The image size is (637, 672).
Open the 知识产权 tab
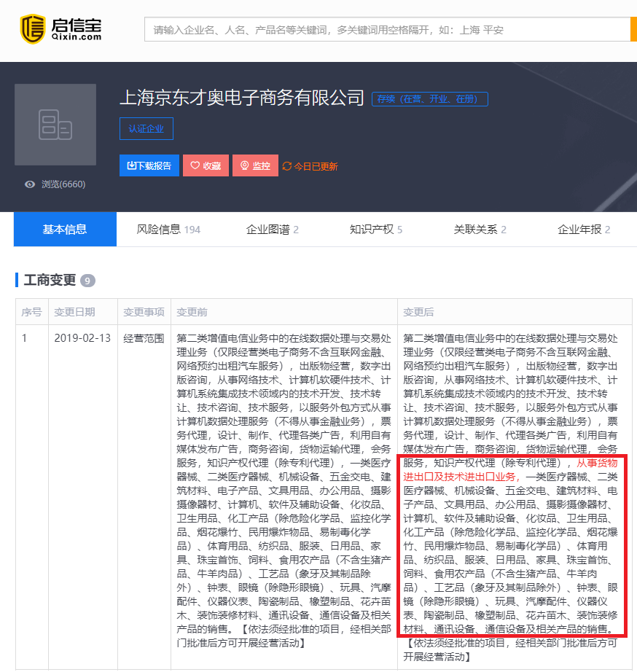click(x=376, y=230)
